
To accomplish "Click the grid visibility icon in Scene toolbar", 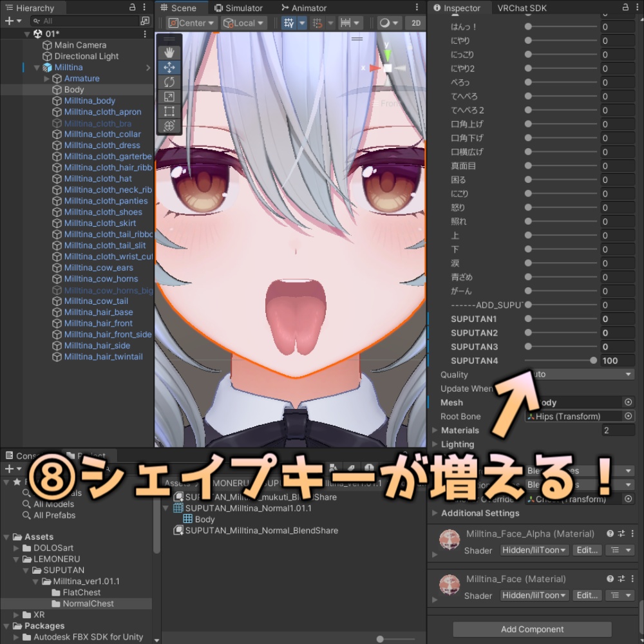I will coord(287,23).
